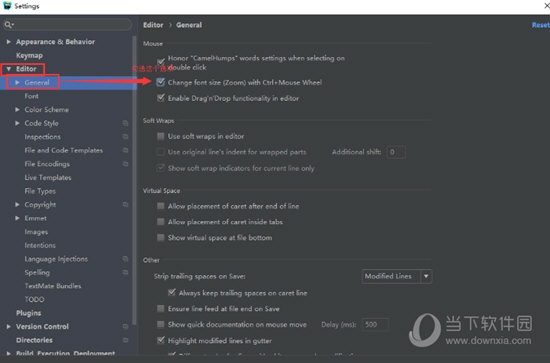Viewport: 550px width, 363px height.
Task: Toggle Always keep trailing spaces on caret line
Action: click(x=172, y=293)
